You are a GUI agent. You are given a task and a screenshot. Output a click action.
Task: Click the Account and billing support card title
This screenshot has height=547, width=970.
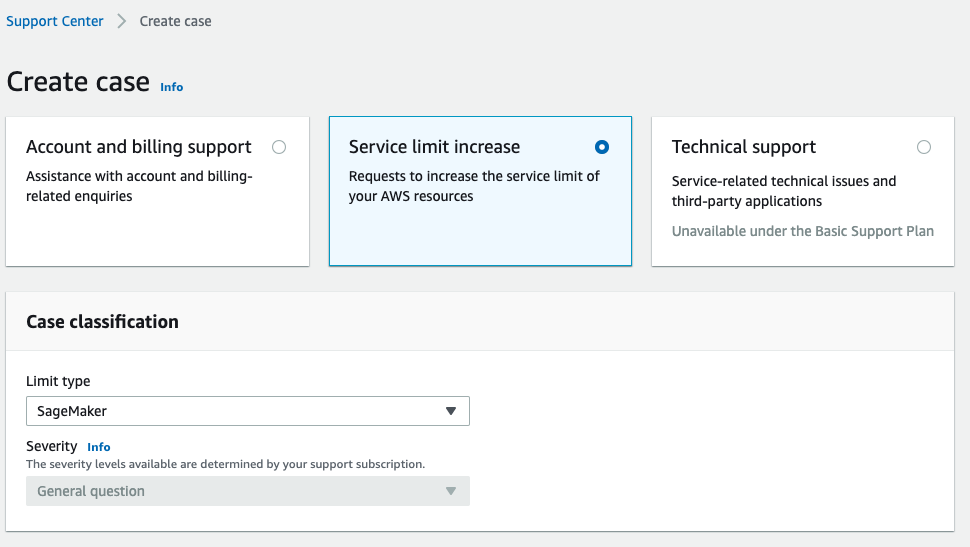[x=139, y=147]
